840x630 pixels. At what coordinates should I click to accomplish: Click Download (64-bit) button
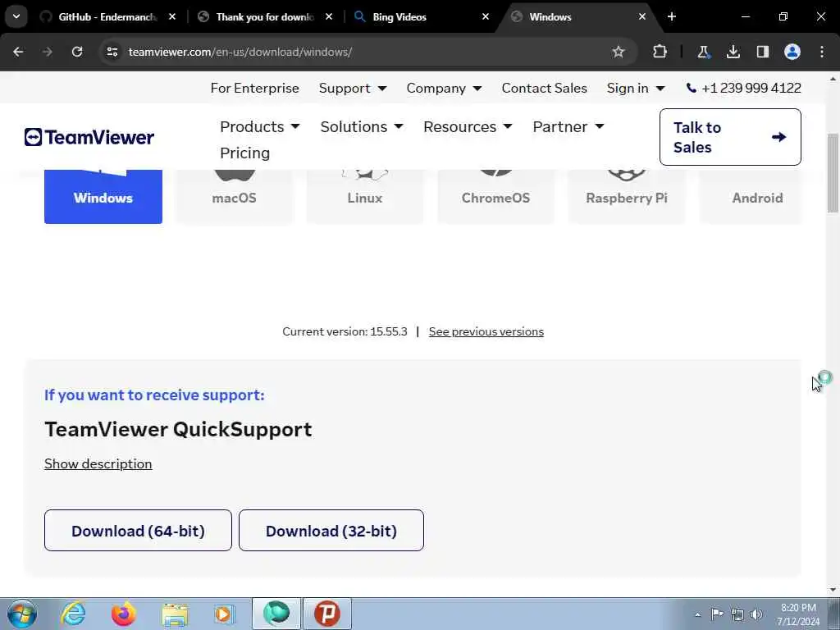[x=138, y=531]
